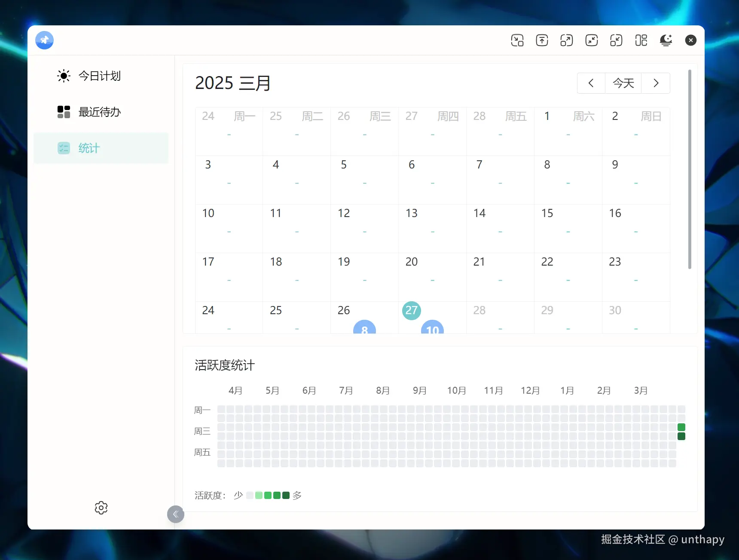Select March 16 in the calendar
739x560 pixels.
[x=636, y=229]
